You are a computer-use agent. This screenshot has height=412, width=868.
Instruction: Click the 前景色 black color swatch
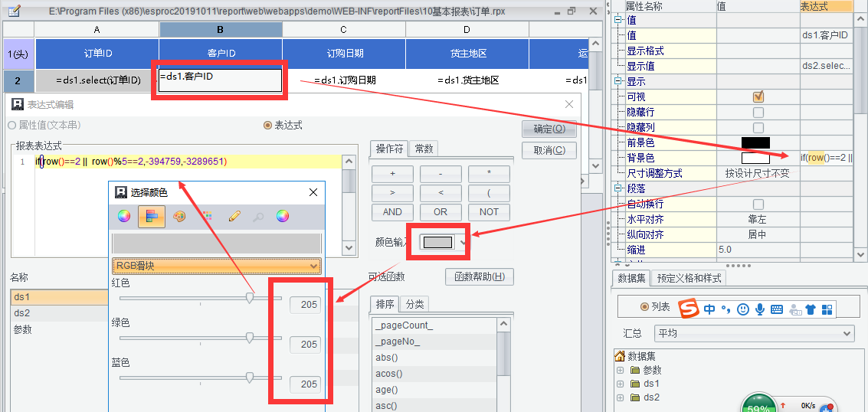point(755,142)
